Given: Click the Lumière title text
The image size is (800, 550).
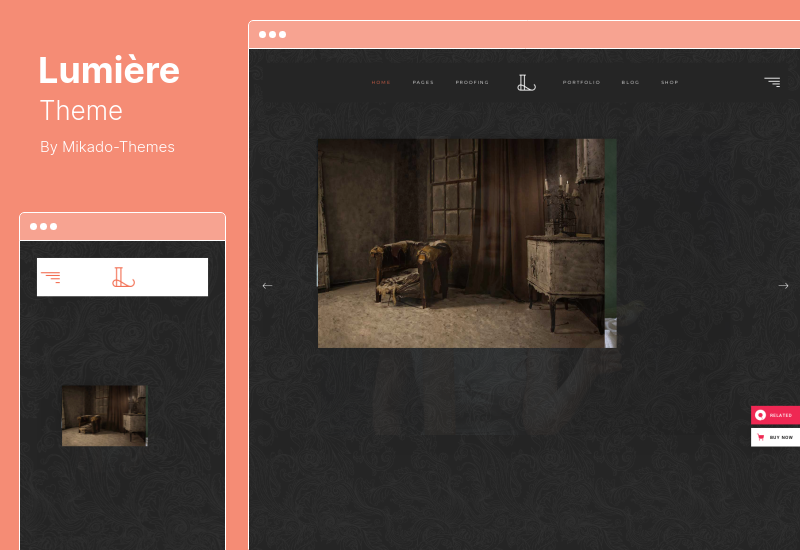Looking at the screenshot, I should pos(109,70).
